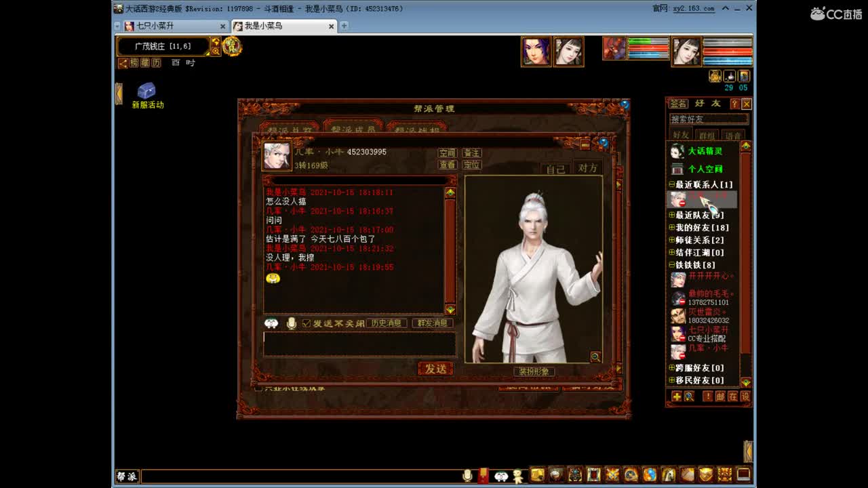Click the exclamation icon at friends panel bottom

(708, 396)
